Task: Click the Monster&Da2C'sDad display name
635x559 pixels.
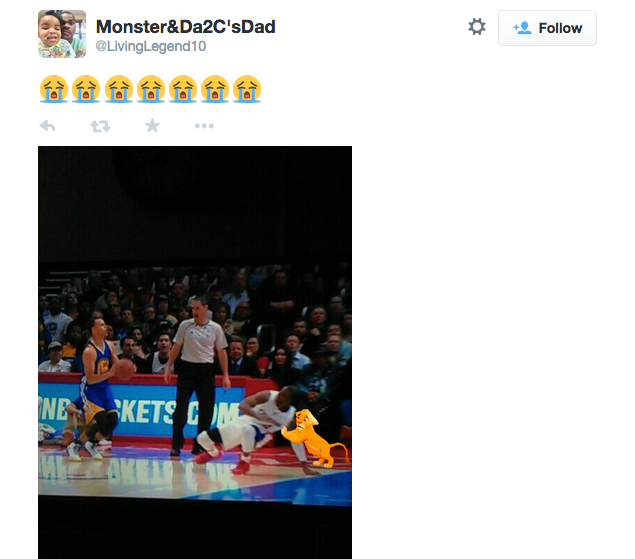Action: pos(185,27)
